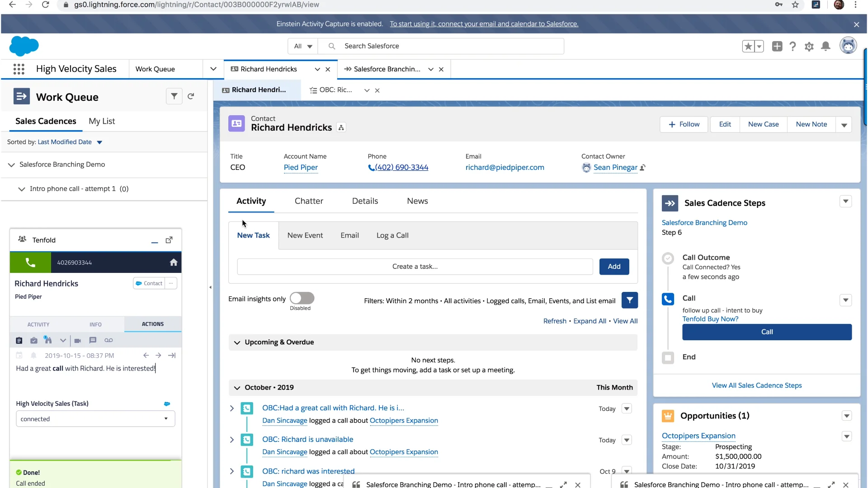
Task: Click the Opportunities panel expand icon
Action: 847,415
